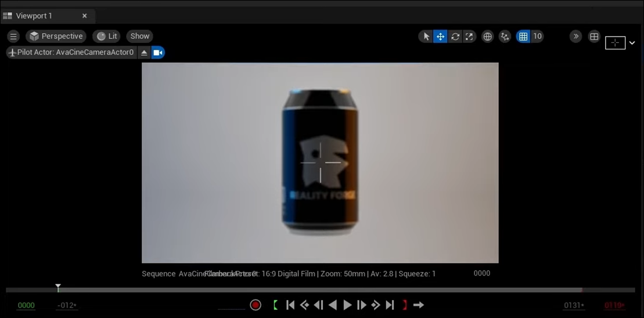Choose the Select mode arrow tool

point(426,37)
